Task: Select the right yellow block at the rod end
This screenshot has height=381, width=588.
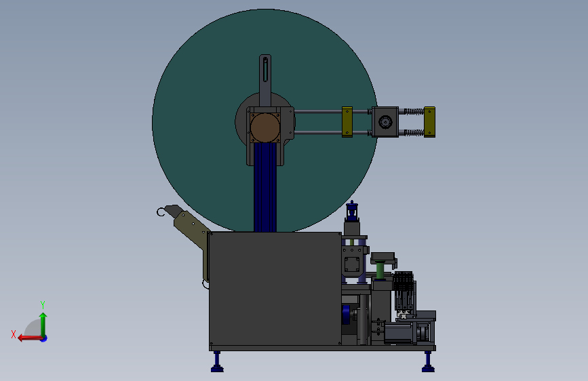Action: pos(430,122)
